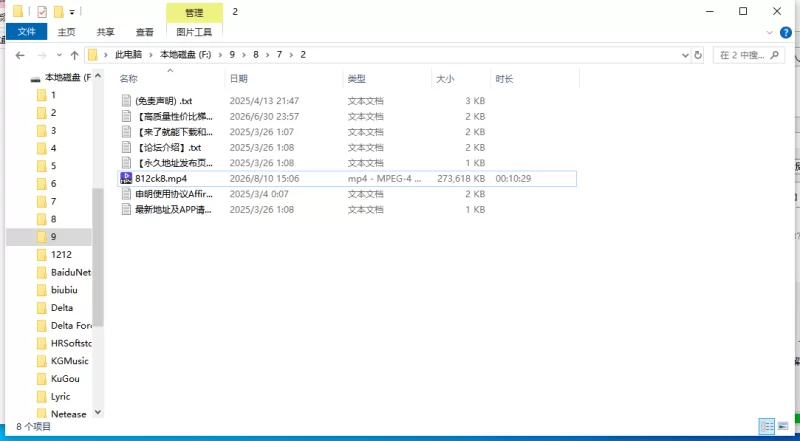Maximize the File Explorer window
The height and width of the screenshot is (441, 800).
743,11
